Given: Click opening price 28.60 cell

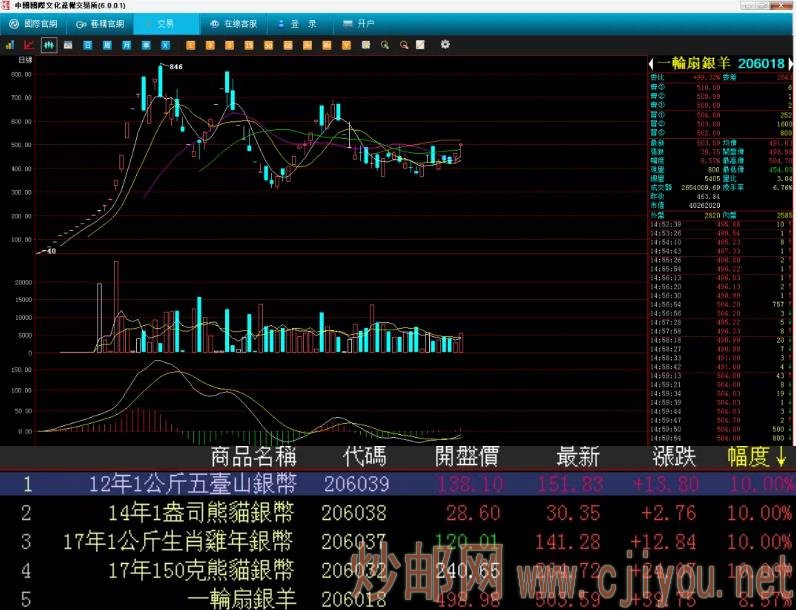Looking at the screenshot, I should 473,513.
